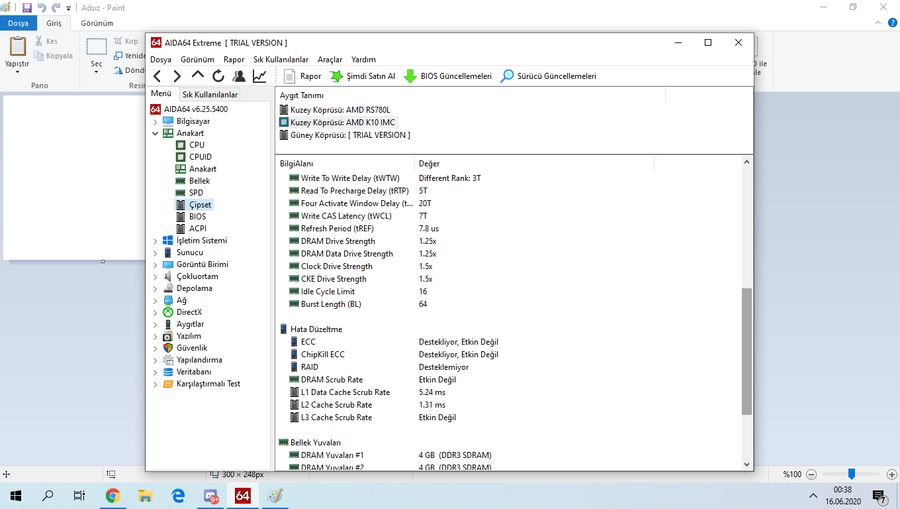This screenshot has height=509, width=900.
Task: Open the Rapor menu
Action: (234, 59)
